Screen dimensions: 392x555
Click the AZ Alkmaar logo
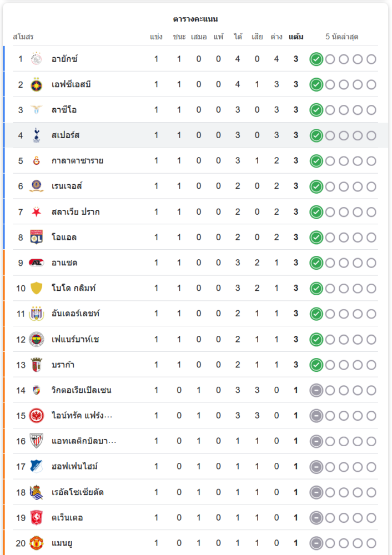(x=37, y=263)
